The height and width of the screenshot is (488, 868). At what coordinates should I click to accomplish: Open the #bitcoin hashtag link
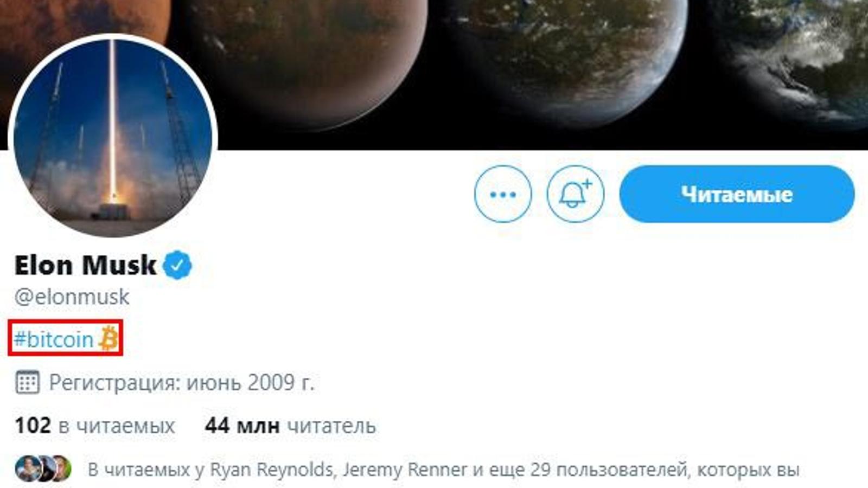coord(54,339)
